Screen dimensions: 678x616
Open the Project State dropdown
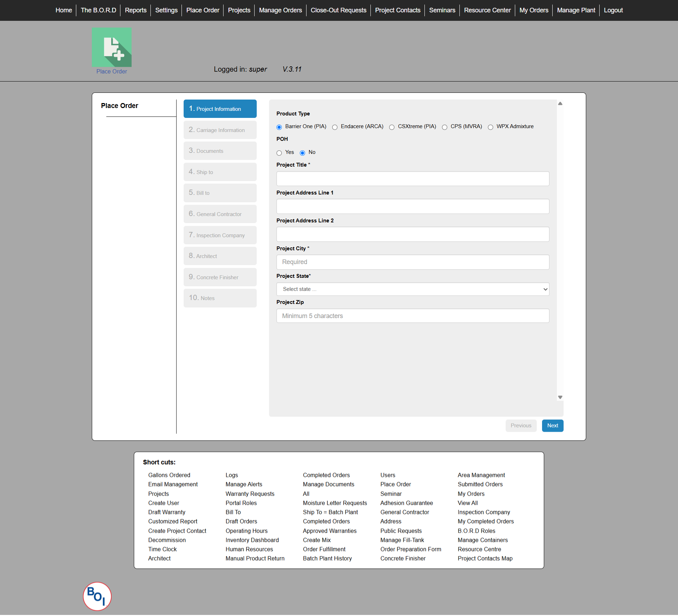click(412, 289)
